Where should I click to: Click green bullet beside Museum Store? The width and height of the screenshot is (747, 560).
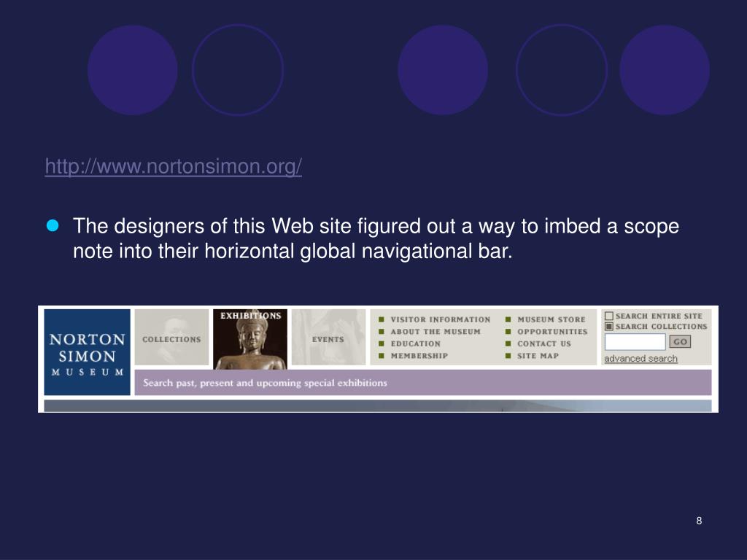point(508,319)
